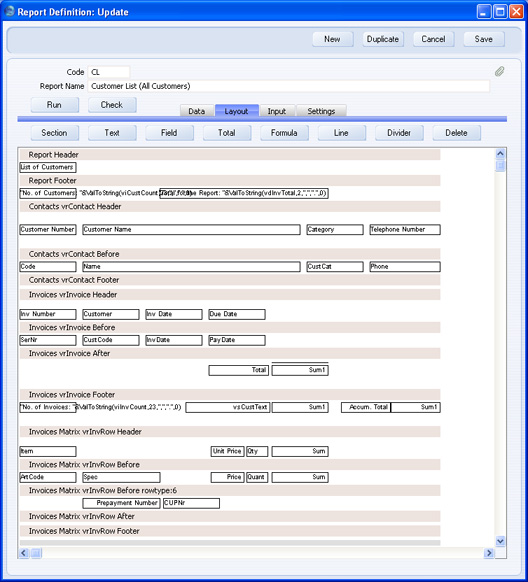This screenshot has height=582, width=528.
Task: Save the report definition
Action: point(483,39)
